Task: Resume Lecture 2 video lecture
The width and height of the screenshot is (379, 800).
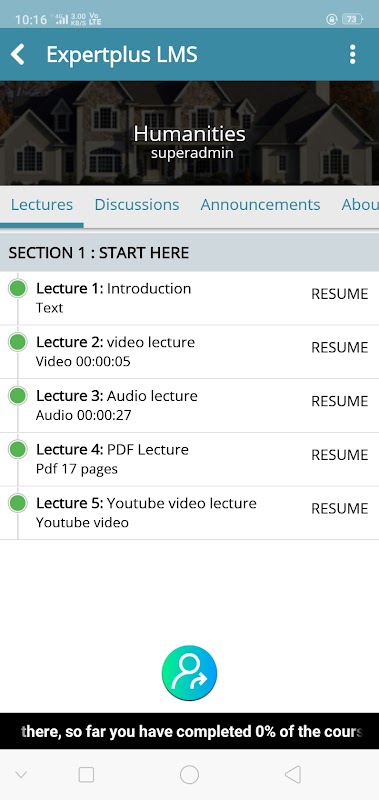Action: [340, 347]
